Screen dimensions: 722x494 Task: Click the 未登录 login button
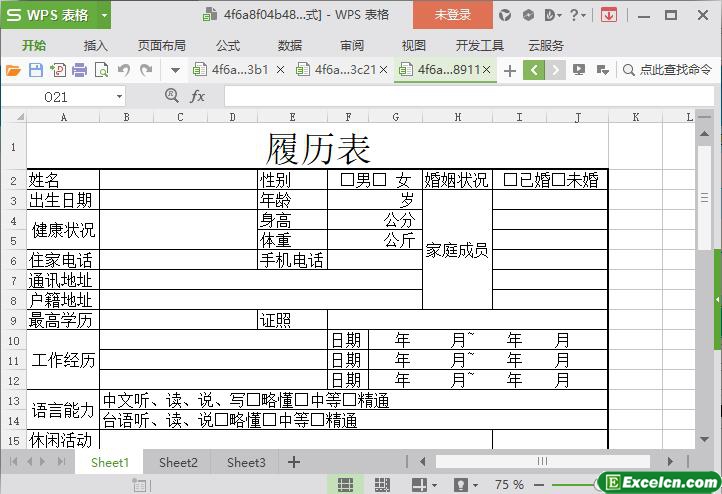(x=452, y=15)
